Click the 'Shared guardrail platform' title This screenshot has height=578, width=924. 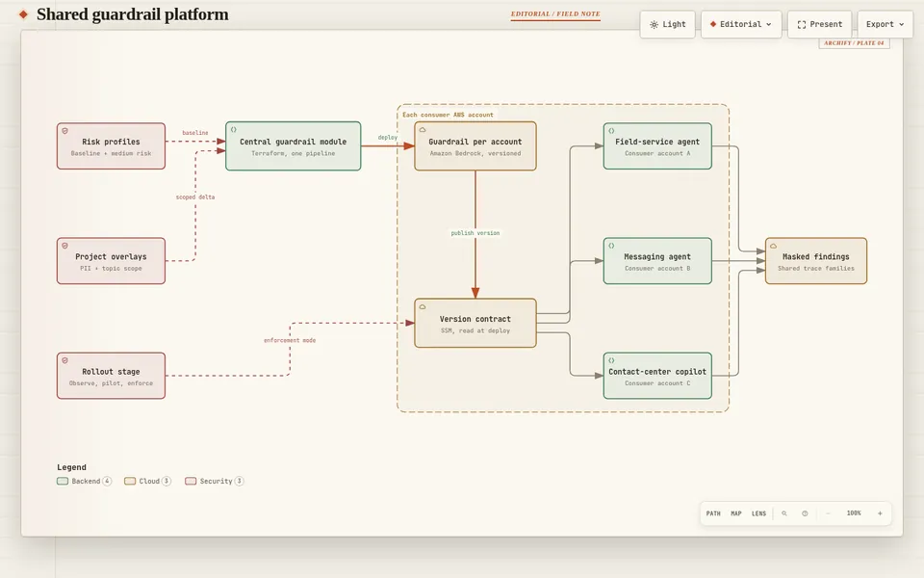point(133,14)
